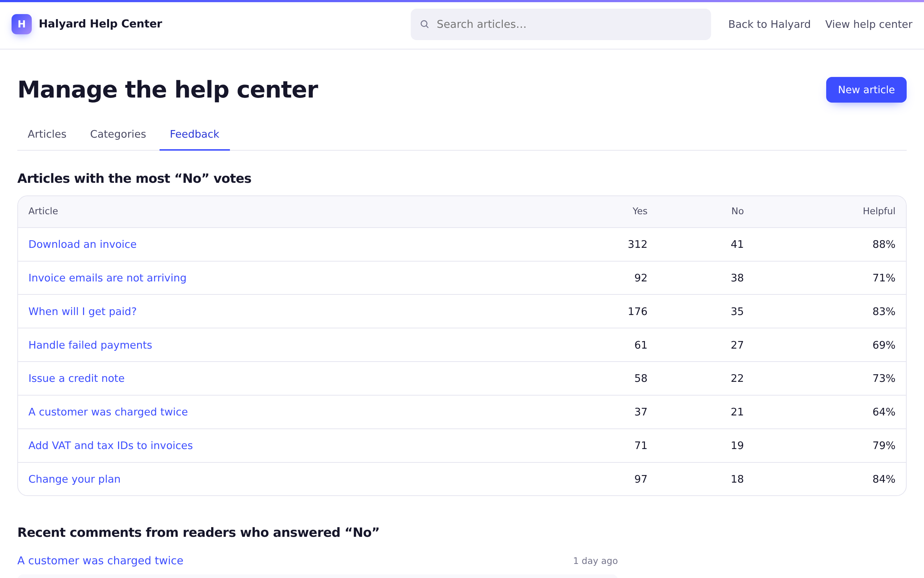This screenshot has height=578, width=924.
Task: Click the Manage the help center heading
Action: [x=167, y=90]
